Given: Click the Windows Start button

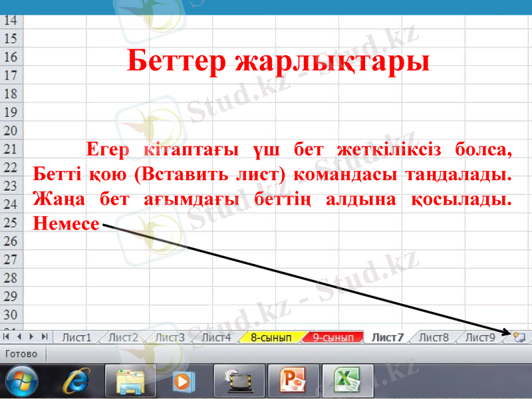Looking at the screenshot, I should [x=20, y=381].
